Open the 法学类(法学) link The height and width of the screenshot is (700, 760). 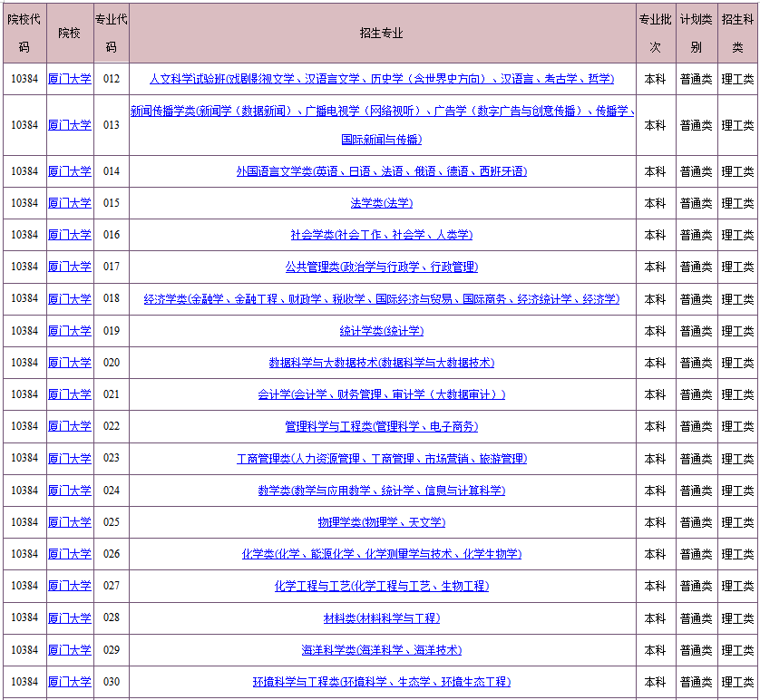[382, 203]
